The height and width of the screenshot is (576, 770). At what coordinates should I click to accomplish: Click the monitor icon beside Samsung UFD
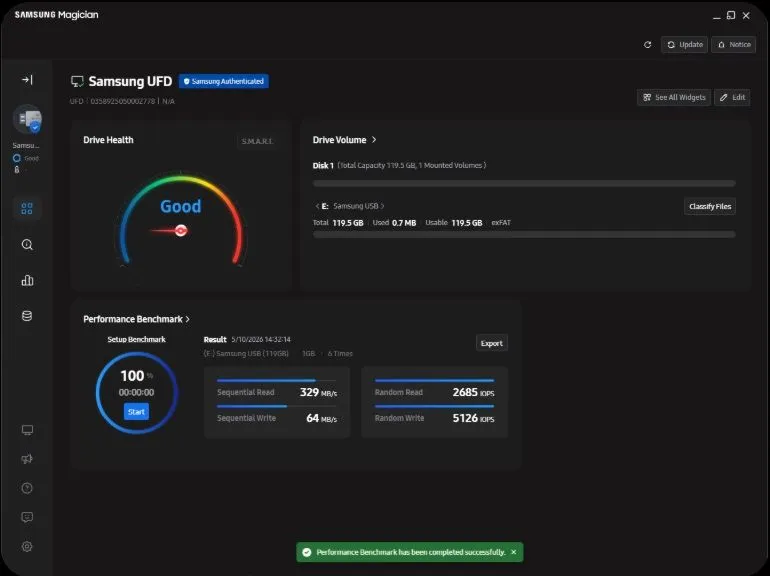pyautogui.click(x=77, y=82)
